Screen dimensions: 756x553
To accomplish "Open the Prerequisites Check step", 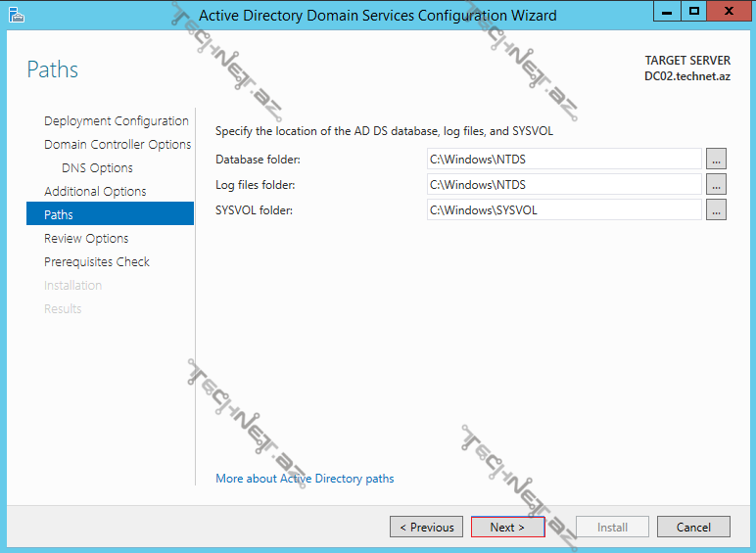I will [97, 262].
